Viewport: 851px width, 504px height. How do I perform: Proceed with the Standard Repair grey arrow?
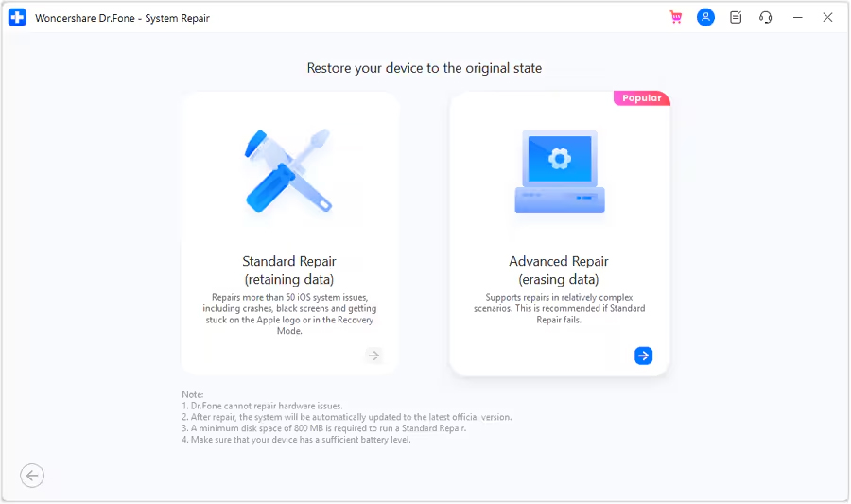click(374, 356)
